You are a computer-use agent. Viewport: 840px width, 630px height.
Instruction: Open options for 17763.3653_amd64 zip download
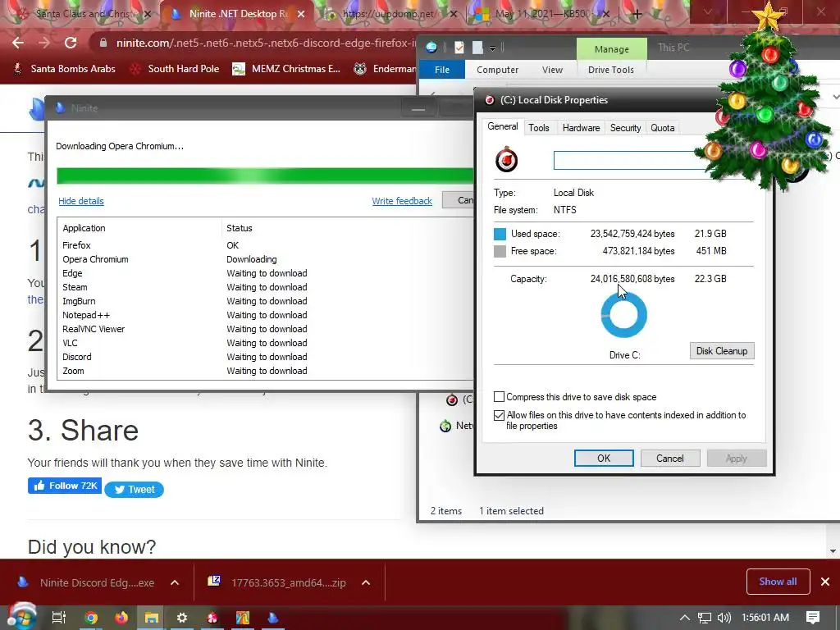coord(366,582)
